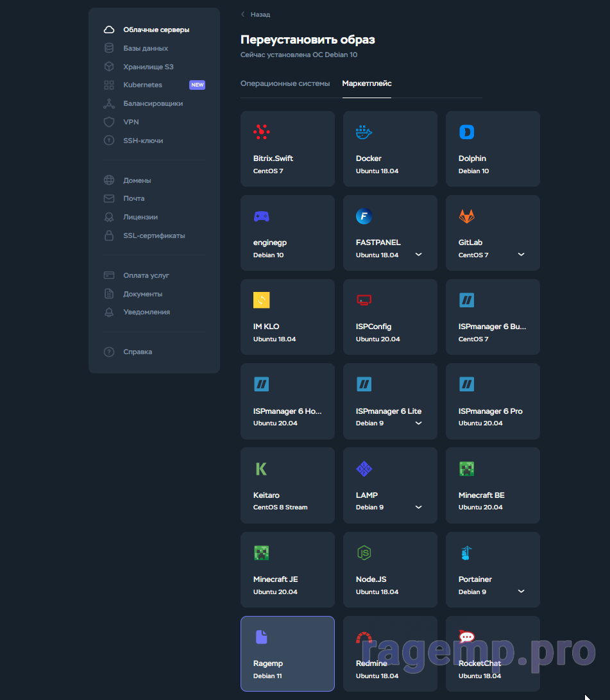Open Базы данных in sidebar

(146, 48)
